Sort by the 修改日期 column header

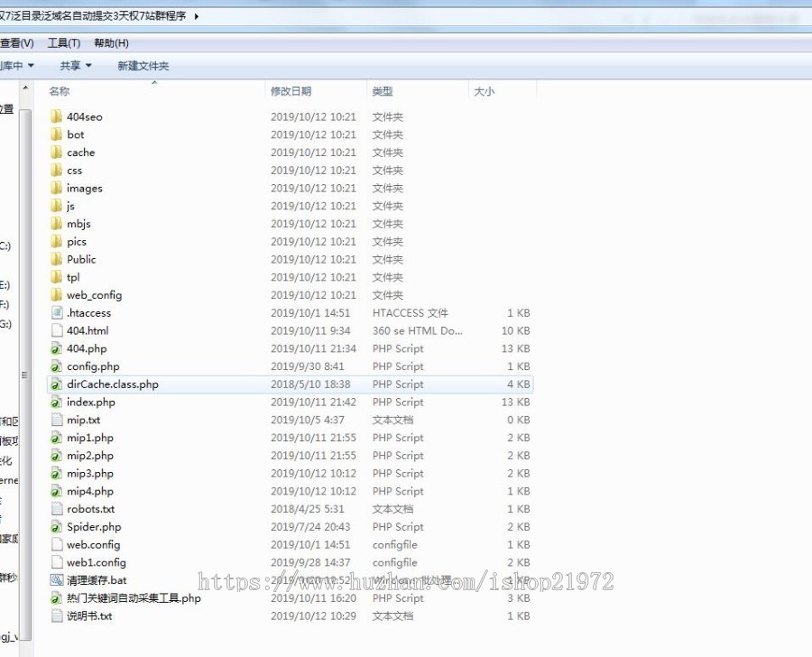point(291,91)
